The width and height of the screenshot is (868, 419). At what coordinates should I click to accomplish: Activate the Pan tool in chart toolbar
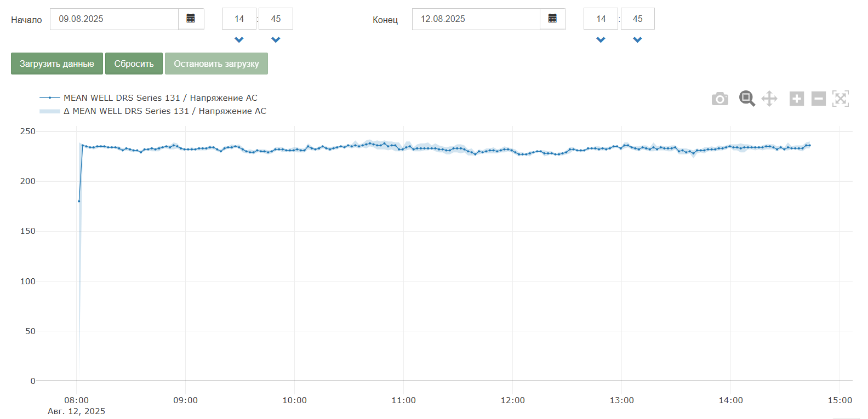[x=769, y=99]
